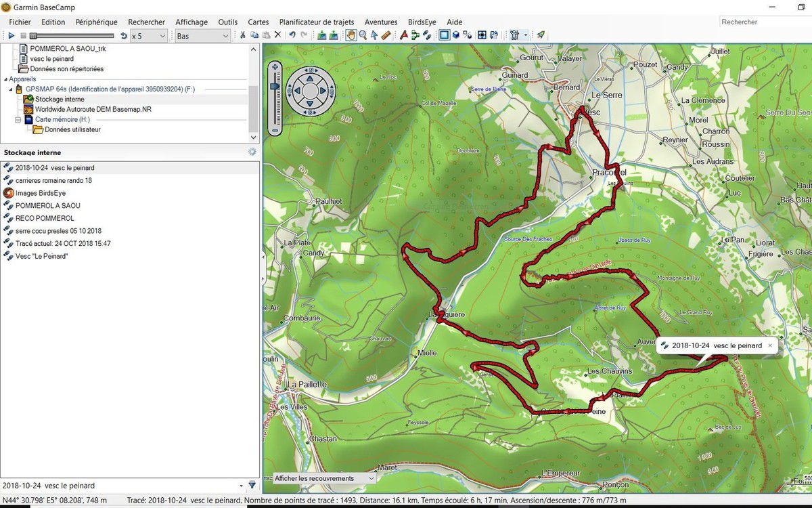The width and height of the screenshot is (812, 508).
Task: Click the Undo arrow icon
Action: click(292, 35)
